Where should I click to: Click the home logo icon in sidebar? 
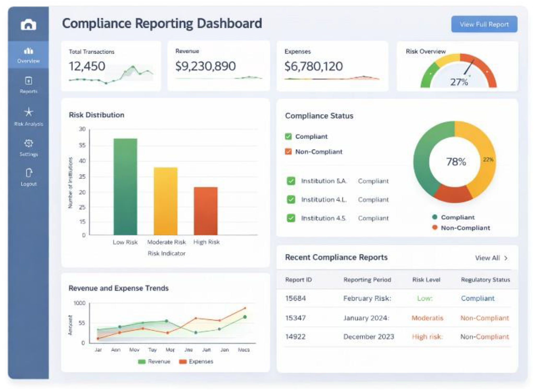tap(28, 25)
